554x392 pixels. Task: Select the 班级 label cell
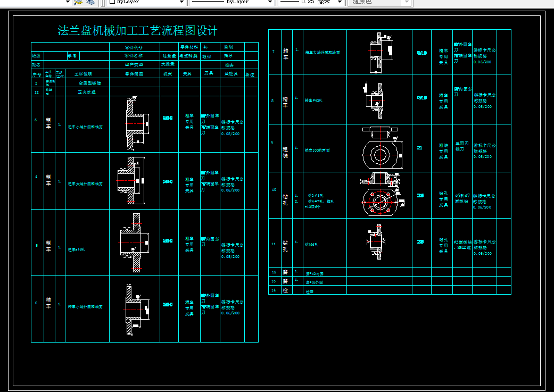pyautogui.click(x=36, y=56)
